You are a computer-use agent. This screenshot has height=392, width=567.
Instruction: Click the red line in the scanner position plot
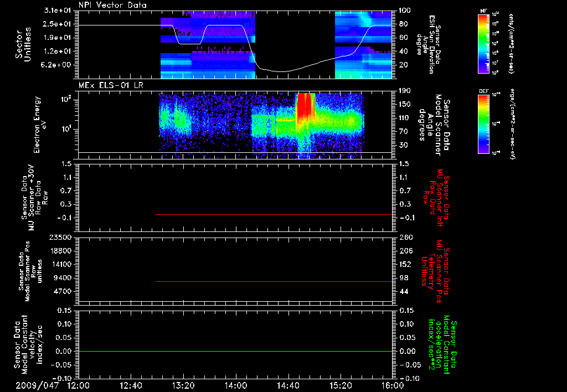point(274,281)
